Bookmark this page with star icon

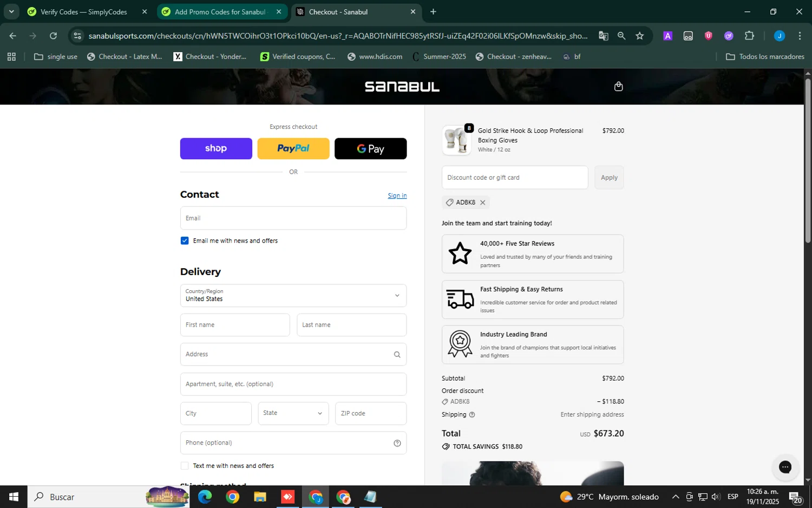[x=639, y=36]
